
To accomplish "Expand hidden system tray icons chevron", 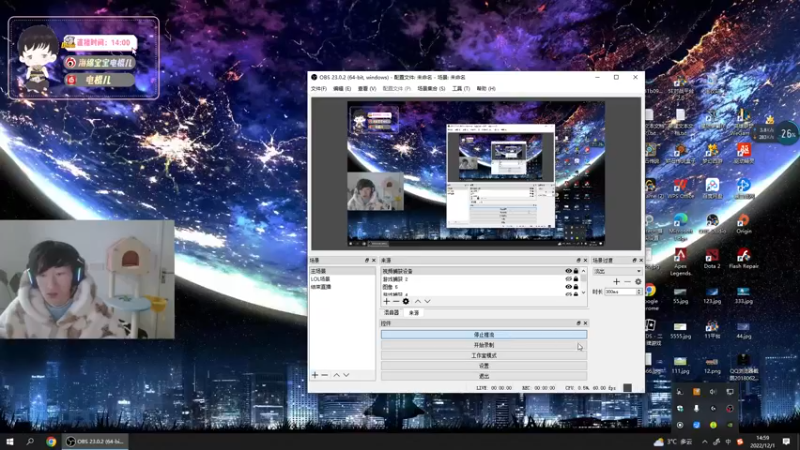I will coord(705,442).
